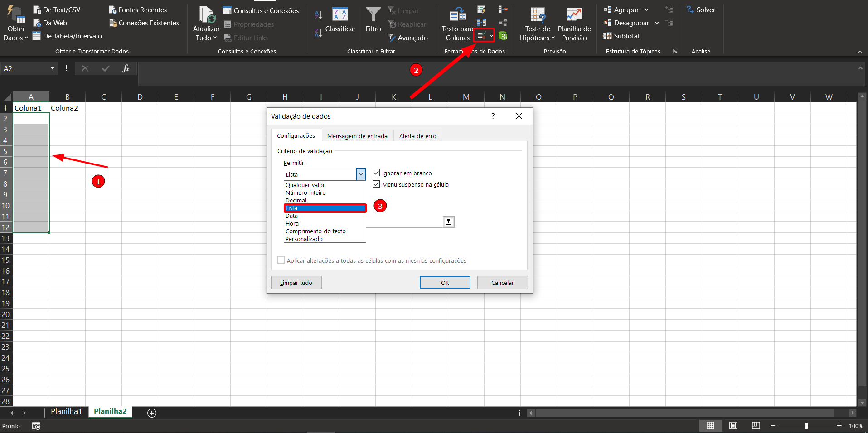This screenshot has width=868, height=433.
Task: Open the Permitir combo box arrow
Action: (361, 174)
